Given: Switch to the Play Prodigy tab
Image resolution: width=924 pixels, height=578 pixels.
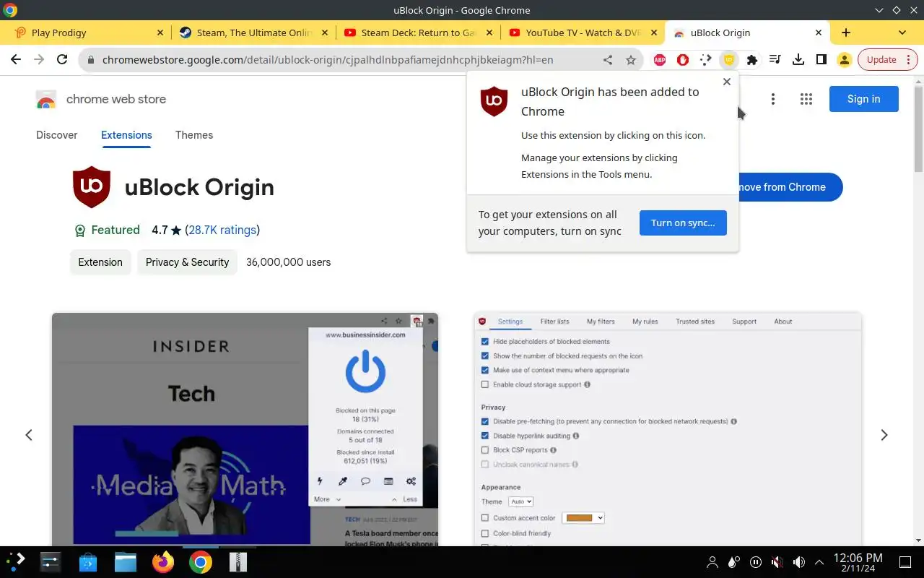Looking at the screenshot, I should (90, 33).
